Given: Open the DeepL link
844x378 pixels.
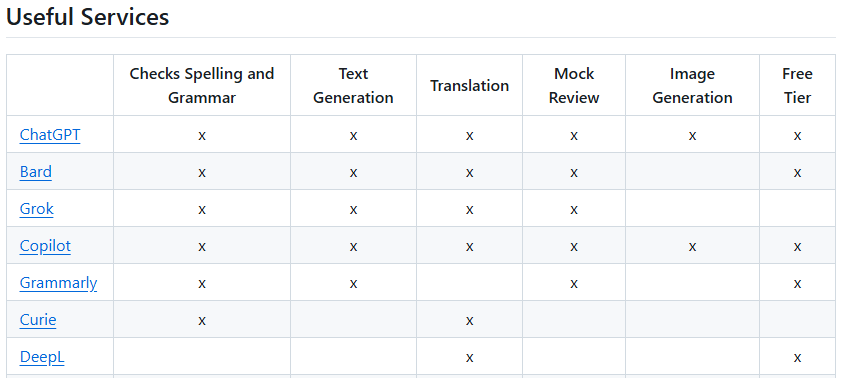Looking at the screenshot, I should (x=42, y=358).
